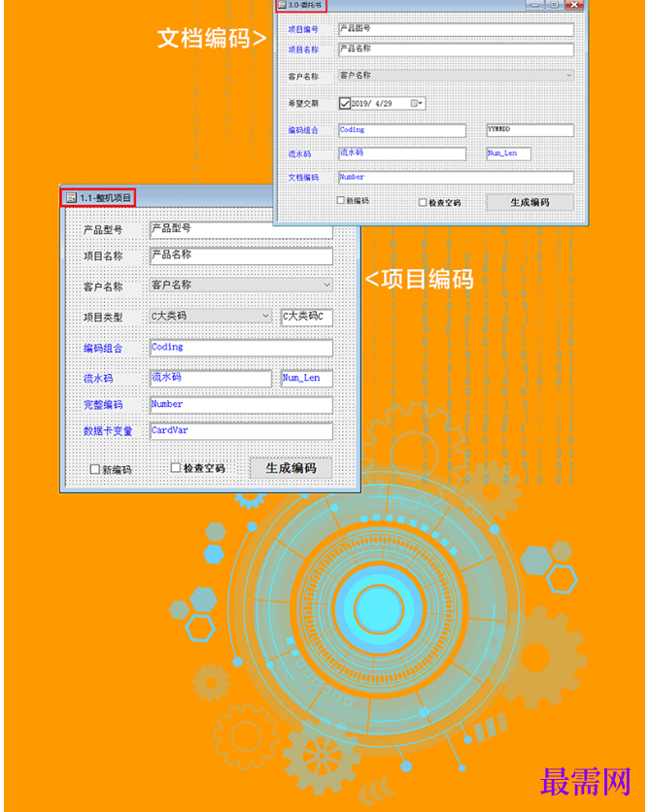This screenshot has width=649, height=812.
Task: Click the Coding field in the 1.1-整机项目 window
Action: 241,348
